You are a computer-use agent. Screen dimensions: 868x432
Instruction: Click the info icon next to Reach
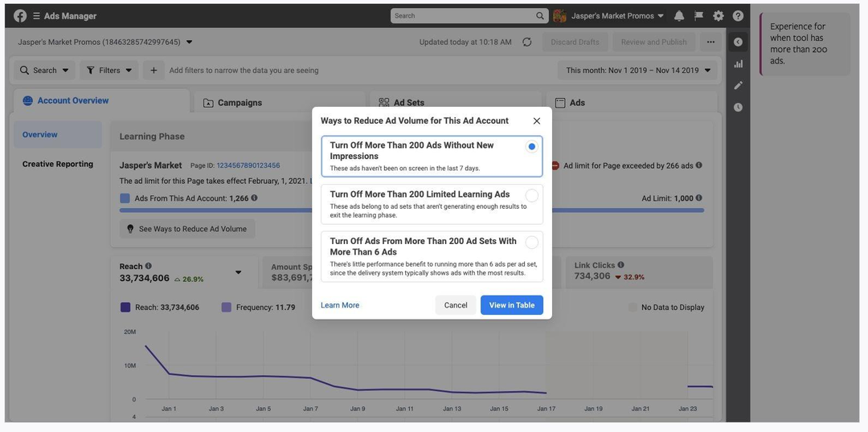149,266
